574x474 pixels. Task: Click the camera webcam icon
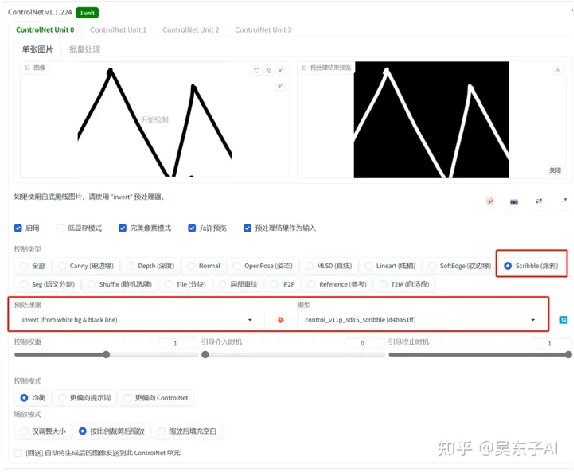pyautogui.click(x=514, y=201)
